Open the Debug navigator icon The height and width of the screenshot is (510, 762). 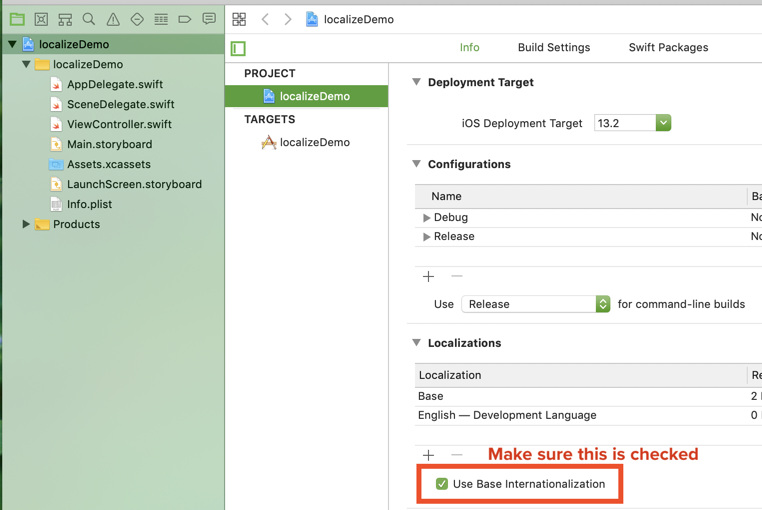click(161, 19)
